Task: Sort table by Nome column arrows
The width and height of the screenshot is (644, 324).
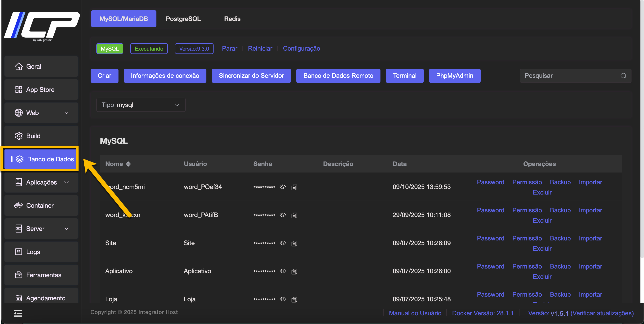Action: (128, 164)
